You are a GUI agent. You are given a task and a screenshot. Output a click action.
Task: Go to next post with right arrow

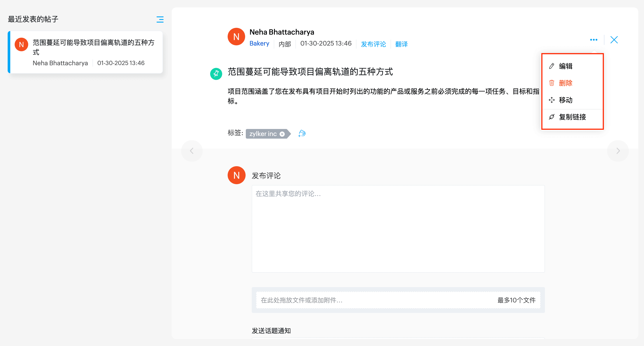(618, 151)
